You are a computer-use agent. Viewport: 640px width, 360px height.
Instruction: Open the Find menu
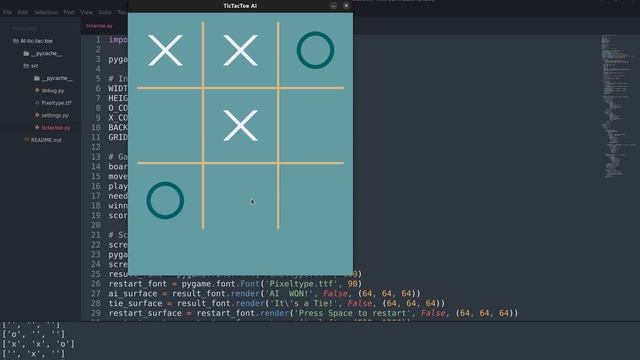(69, 12)
